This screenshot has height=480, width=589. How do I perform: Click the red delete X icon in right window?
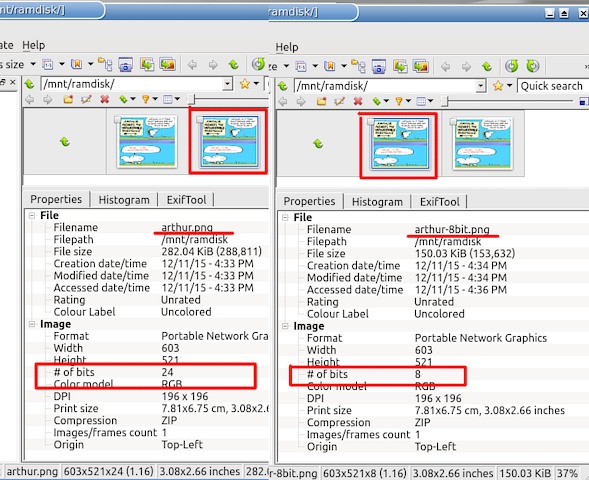click(x=358, y=101)
